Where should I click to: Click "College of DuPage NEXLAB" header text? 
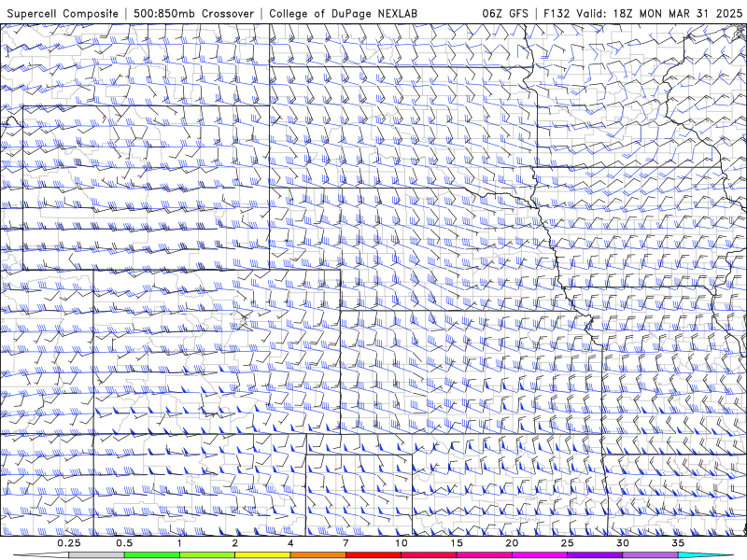coord(343,13)
